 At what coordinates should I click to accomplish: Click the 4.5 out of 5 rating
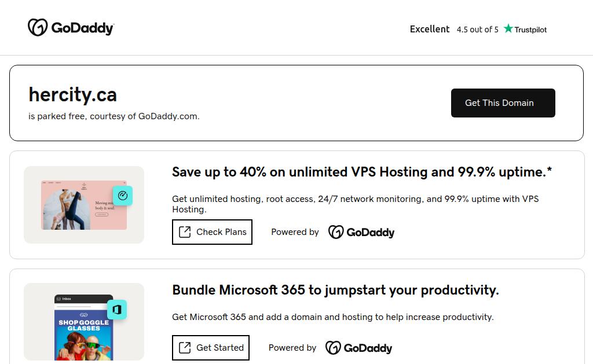pyautogui.click(x=477, y=30)
